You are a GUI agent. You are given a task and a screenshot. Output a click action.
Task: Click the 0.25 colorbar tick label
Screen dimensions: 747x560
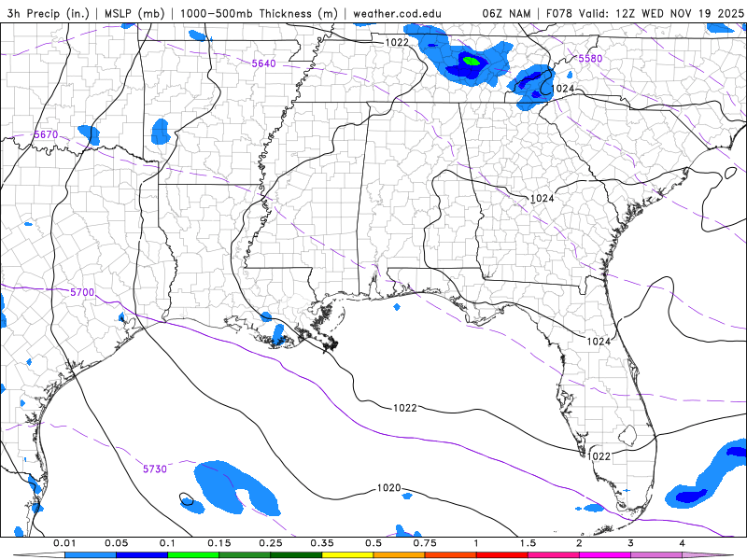point(271,543)
